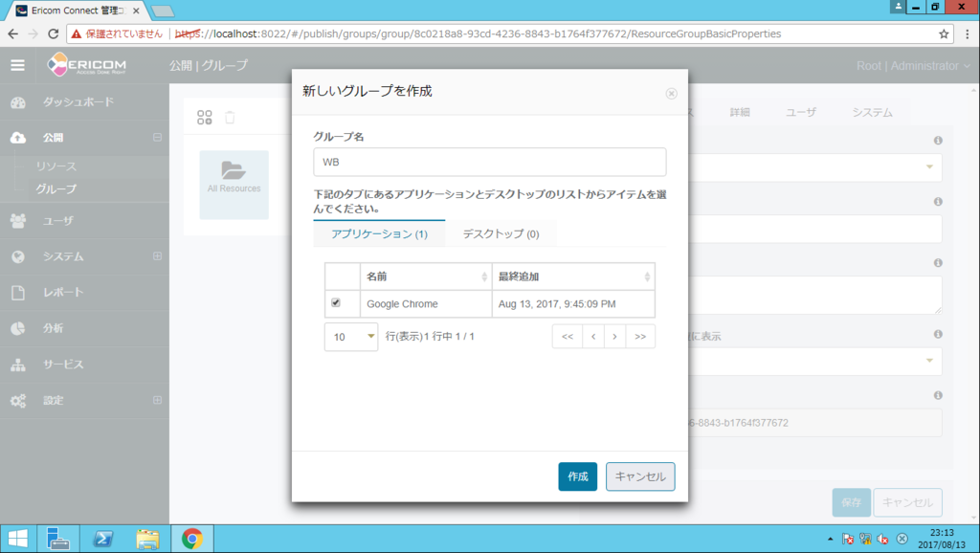The image size is (980, 553).
Task: Expand the 設定 submenu
Action: [x=159, y=401]
